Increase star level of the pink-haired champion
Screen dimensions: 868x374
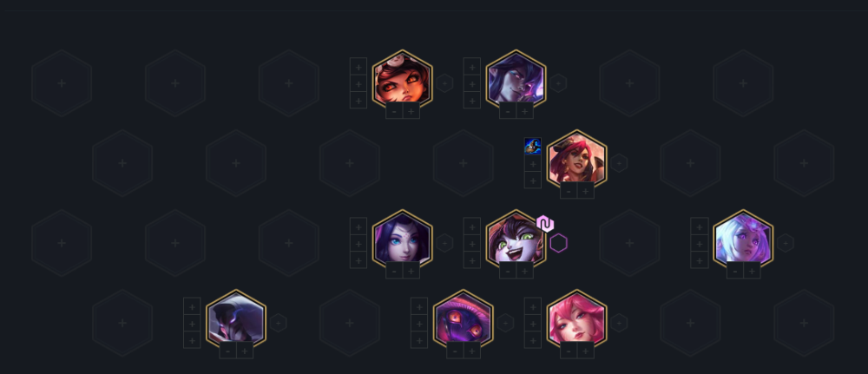coord(586,351)
